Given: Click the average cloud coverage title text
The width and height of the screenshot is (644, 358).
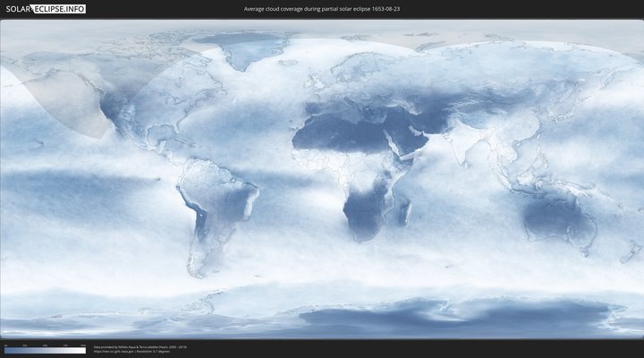Looking at the screenshot, I should point(321,9).
